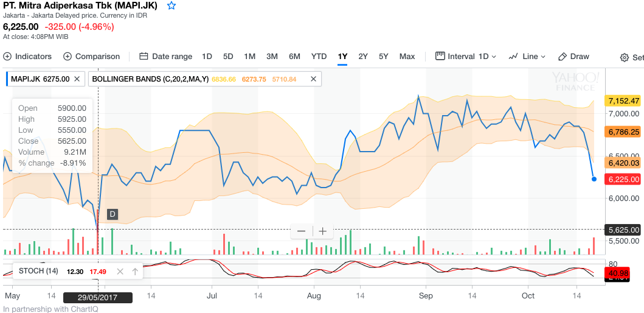Click the Aug axis label
This screenshot has width=644, height=313.
tap(314, 296)
